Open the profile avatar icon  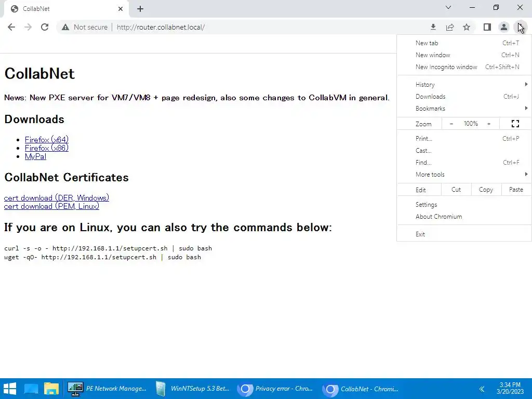point(504,27)
